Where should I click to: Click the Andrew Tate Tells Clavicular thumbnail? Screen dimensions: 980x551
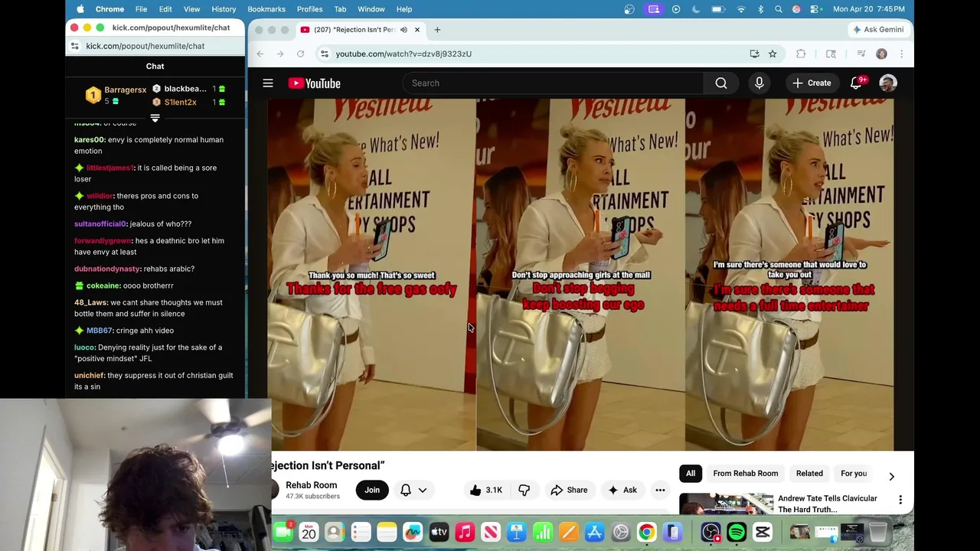726,505
